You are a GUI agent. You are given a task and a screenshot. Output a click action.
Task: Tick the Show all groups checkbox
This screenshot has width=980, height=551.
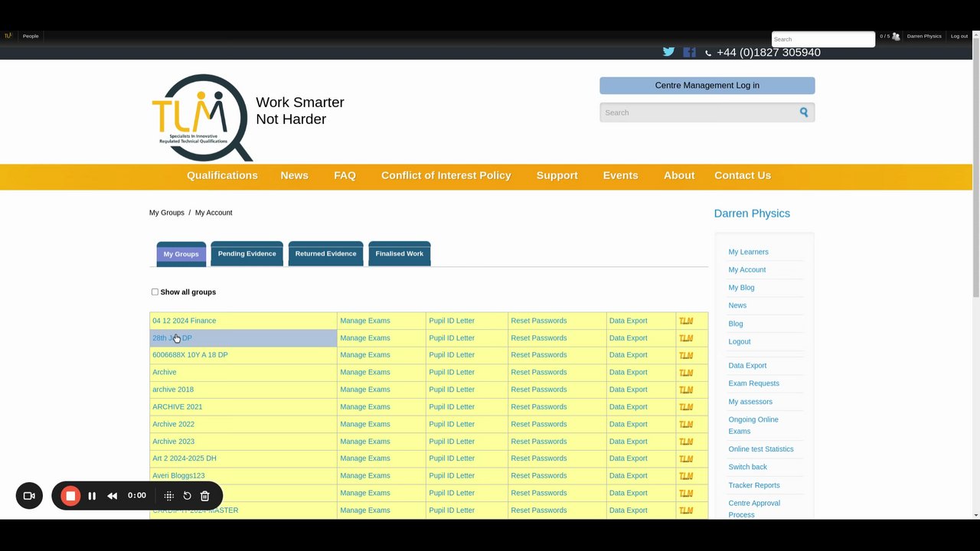(155, 292)
